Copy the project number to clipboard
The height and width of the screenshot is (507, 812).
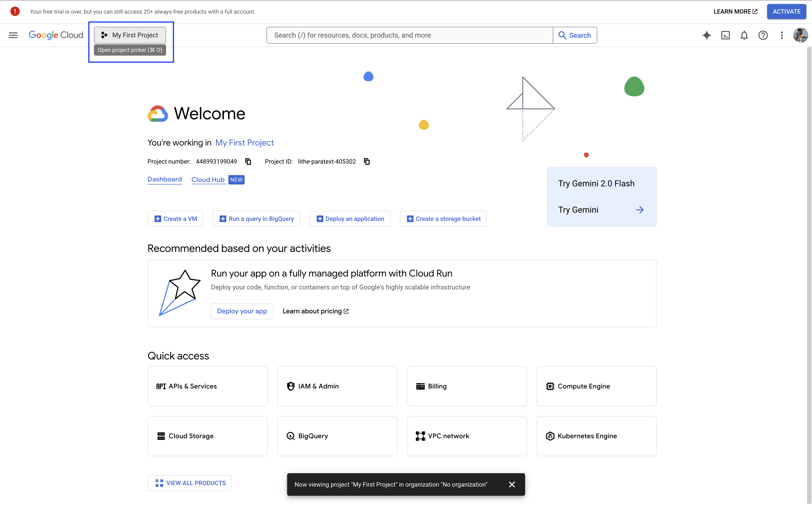248,162
